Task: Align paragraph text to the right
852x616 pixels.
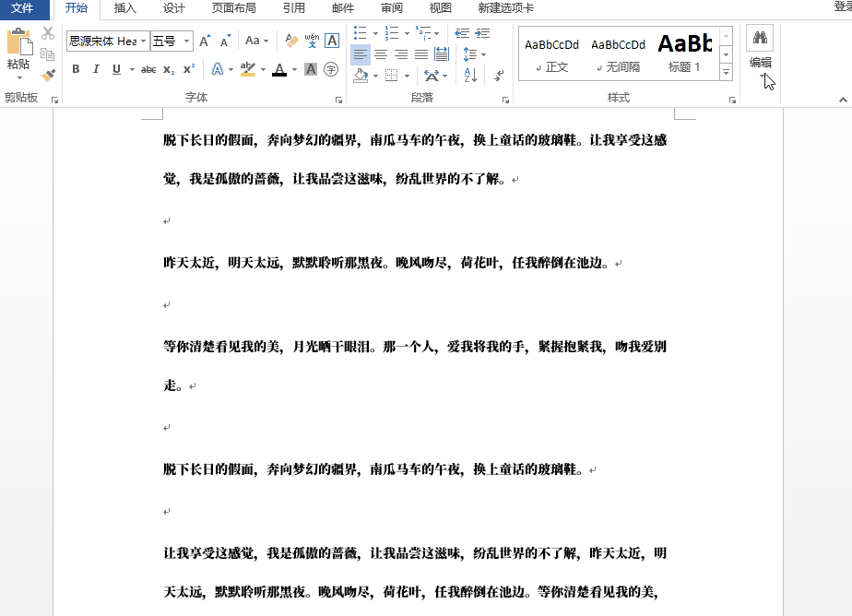Action: (401, 54)
